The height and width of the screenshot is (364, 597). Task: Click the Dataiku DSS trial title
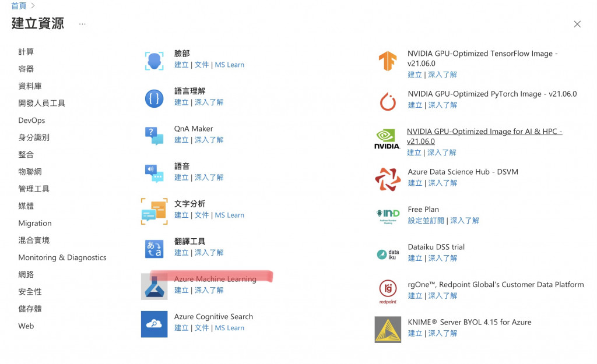[x=436, y=247]
